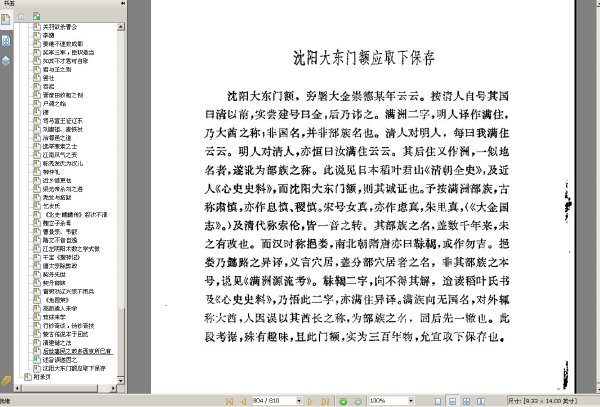Switch to continuous page layout
The width and height of the screenshot is (600, 407).
coord(452,401)
